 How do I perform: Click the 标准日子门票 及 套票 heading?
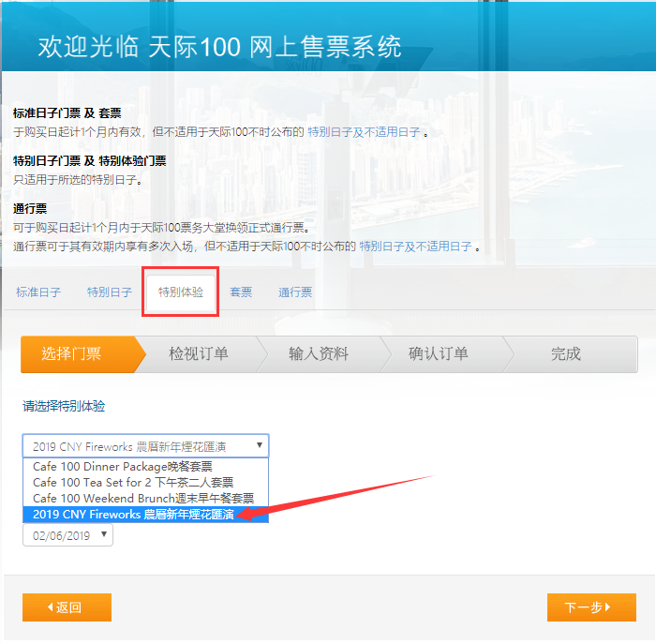click(67, 113)
